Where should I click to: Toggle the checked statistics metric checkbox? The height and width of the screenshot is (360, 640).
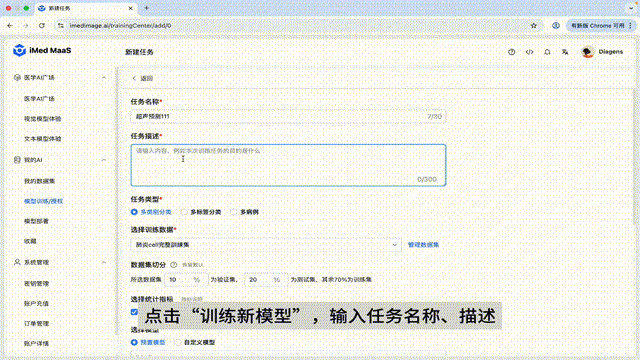point(134,312)
